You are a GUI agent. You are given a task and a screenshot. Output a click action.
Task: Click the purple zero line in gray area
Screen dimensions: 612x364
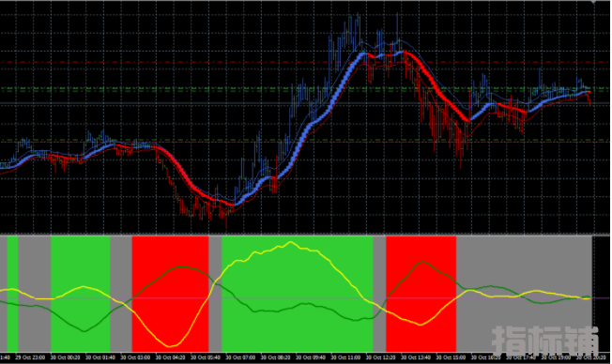[523, 298]
